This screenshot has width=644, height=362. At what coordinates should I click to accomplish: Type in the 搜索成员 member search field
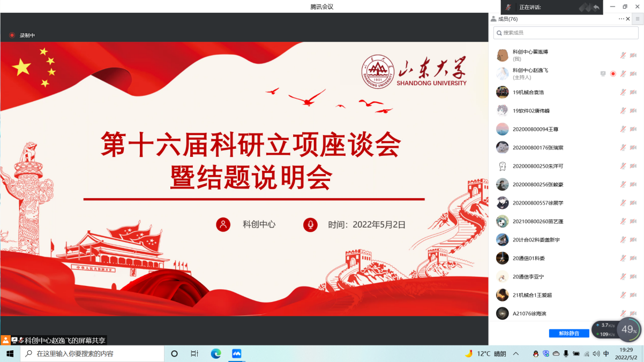pos(566,33)
